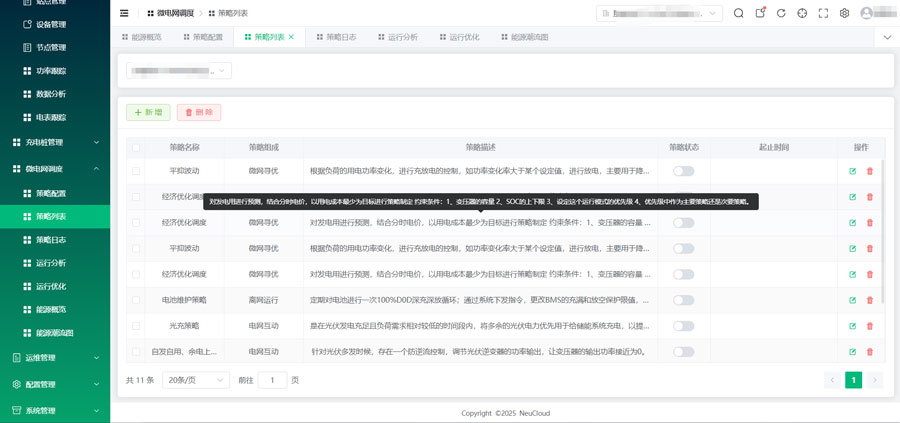Viewport: 900px width, 423px height.
Task: Click delete icon for 自发自用 row
Action: pyautogui.click(x=870, y=352)
